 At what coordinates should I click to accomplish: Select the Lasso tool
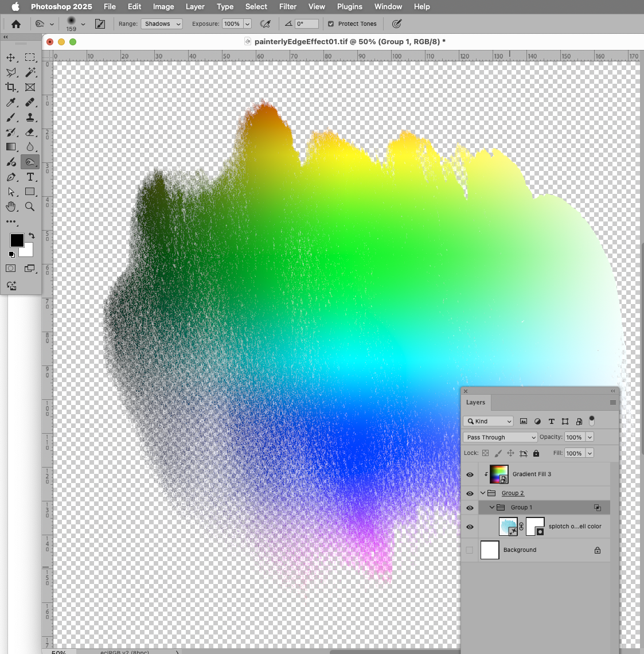[11, 72]
